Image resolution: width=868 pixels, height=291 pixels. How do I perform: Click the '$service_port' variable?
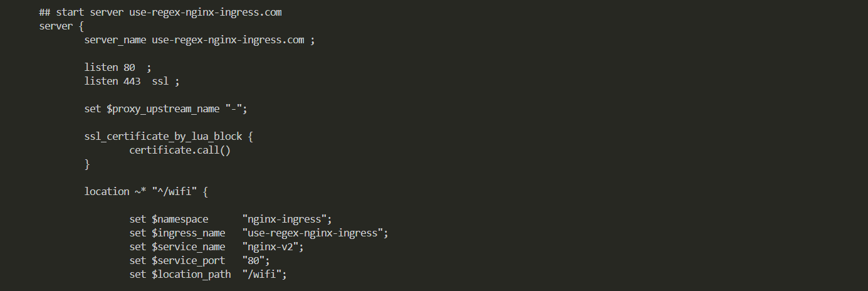point(188,260)
